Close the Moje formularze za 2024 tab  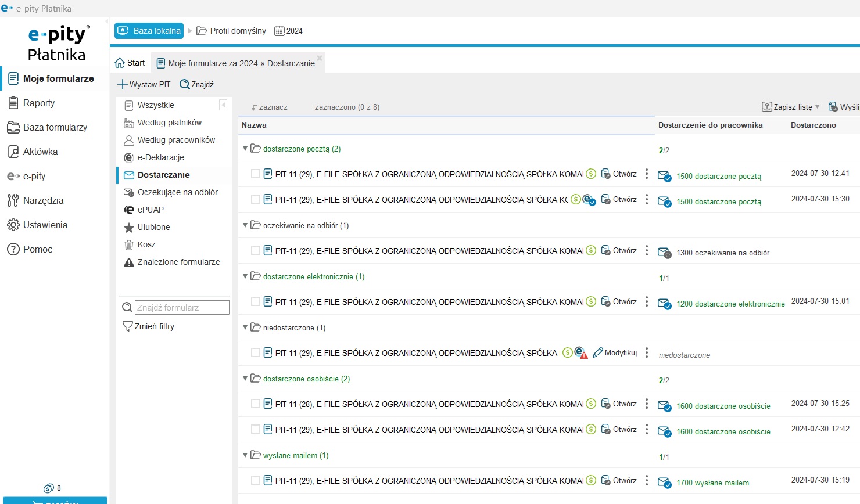pos(320,58)
